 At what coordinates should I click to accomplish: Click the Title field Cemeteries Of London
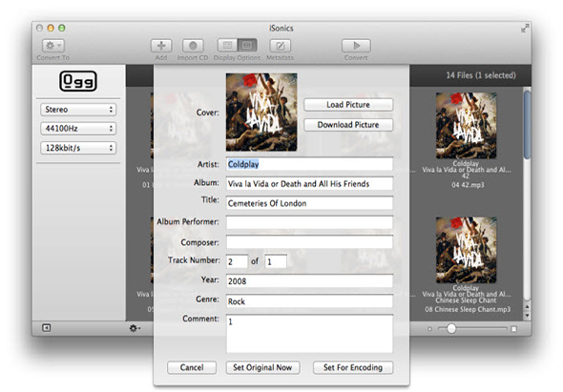[x=309, y=203]
